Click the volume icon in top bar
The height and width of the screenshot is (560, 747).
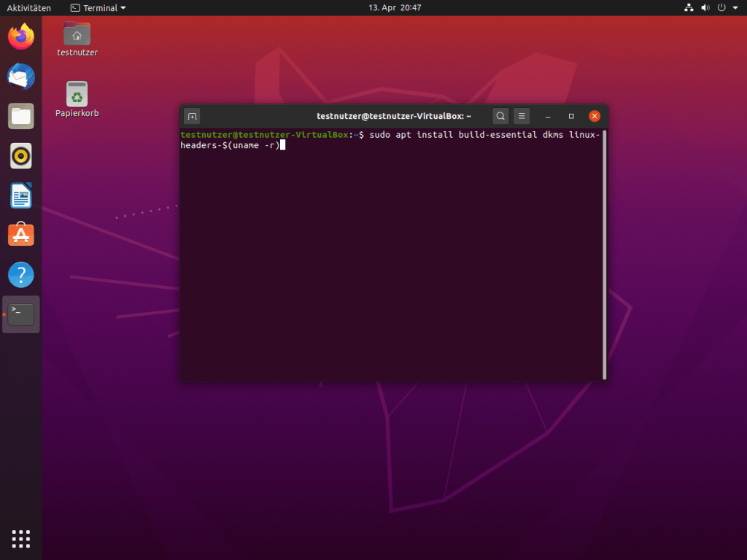[x=705, y=8]
